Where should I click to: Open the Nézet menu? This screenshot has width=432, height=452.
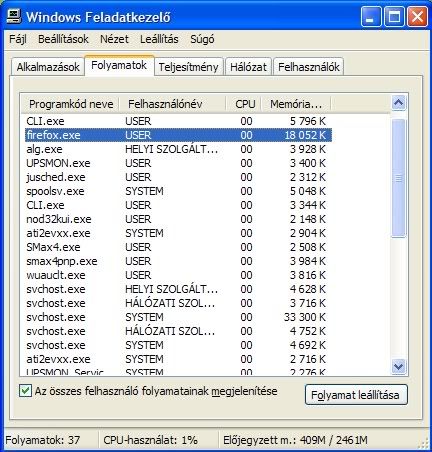coord(114,39)
